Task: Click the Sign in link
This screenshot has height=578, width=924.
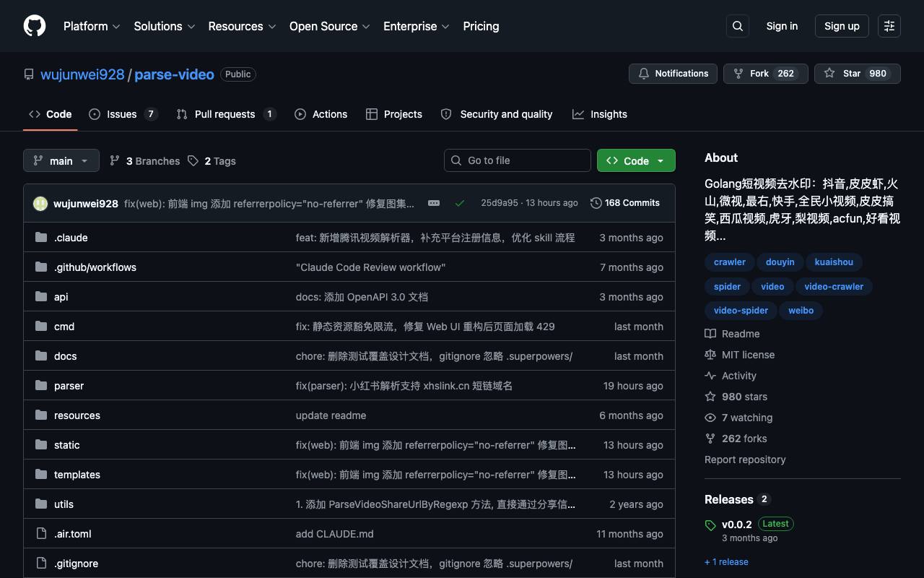Action: [x=782, y=26]
